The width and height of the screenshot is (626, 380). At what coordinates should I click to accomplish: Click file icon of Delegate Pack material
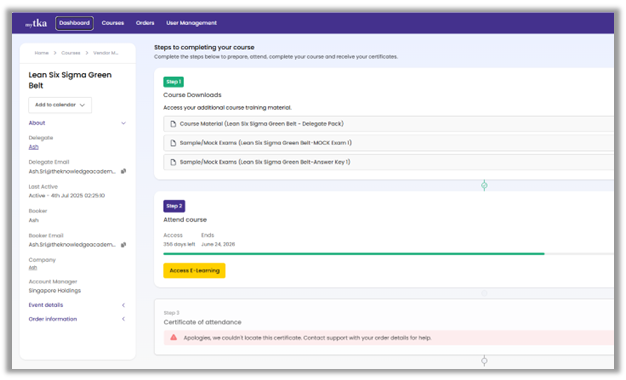pos(173,124)
